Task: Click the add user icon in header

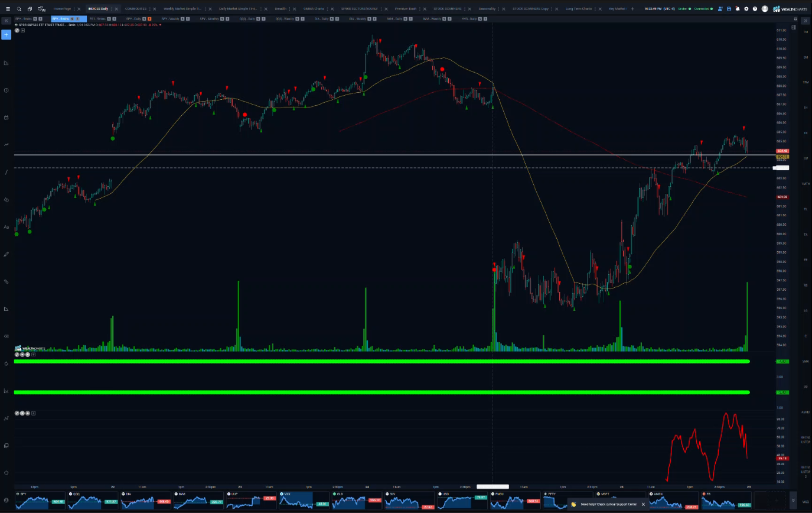Action: pyautogui.click(x=720, y=9)
